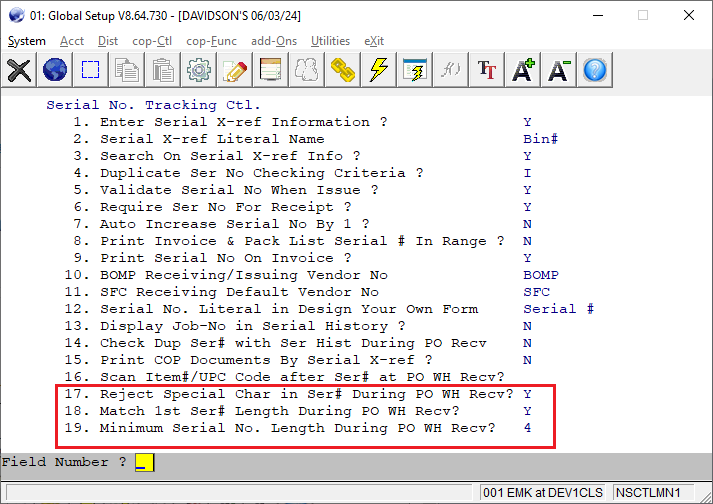Minimize the Global Setup window
Viewport: 713px width, 504px height.
(x=598, y=15)
